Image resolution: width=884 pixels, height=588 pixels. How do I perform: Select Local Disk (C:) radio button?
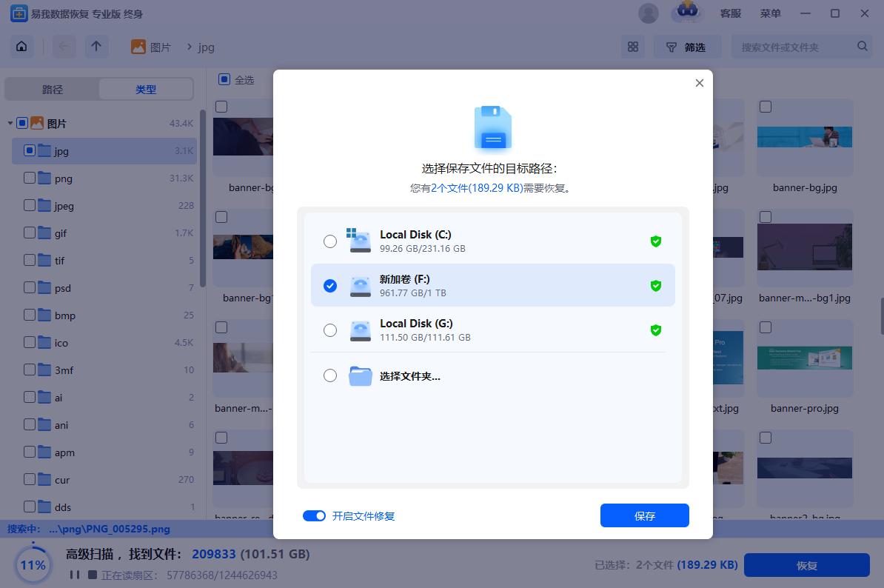330,241
